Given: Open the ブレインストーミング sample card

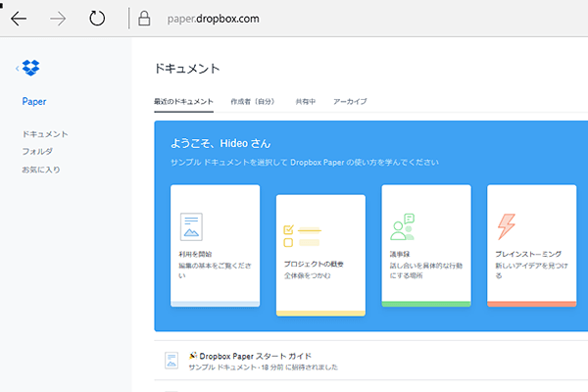Looking at the screenshot, I should (532, 245).
